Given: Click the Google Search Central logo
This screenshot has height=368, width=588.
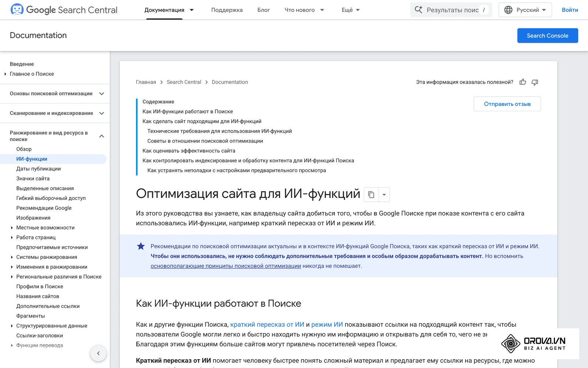Looking at the screenshot, I should (x=64, y=10).
